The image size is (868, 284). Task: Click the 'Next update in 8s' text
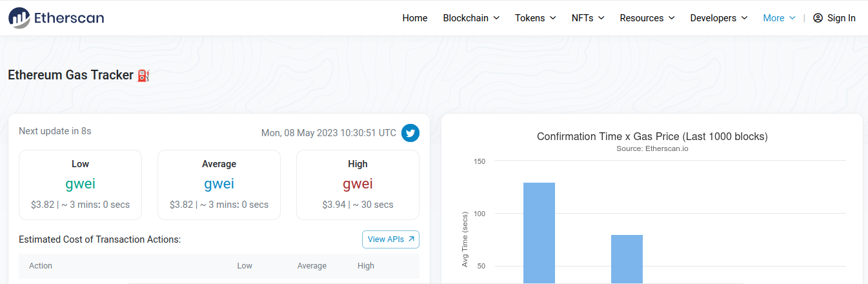tap(55, 131)
